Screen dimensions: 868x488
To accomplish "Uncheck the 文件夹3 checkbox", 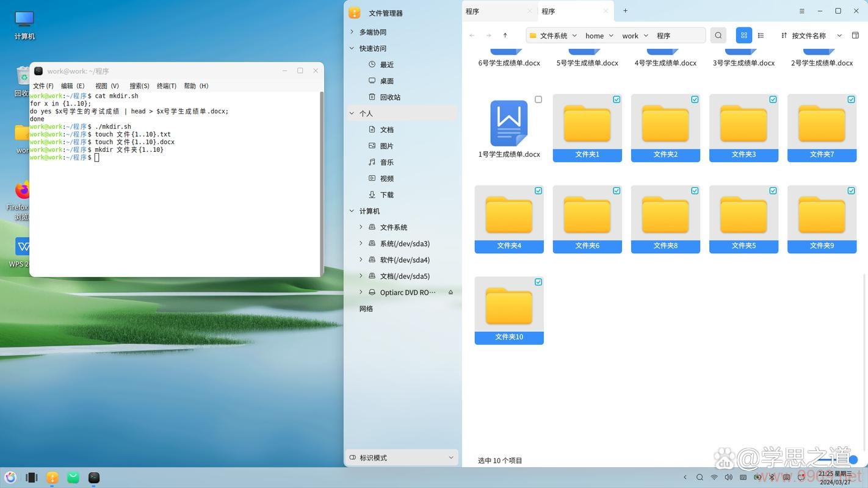I will tap(773, 99).
